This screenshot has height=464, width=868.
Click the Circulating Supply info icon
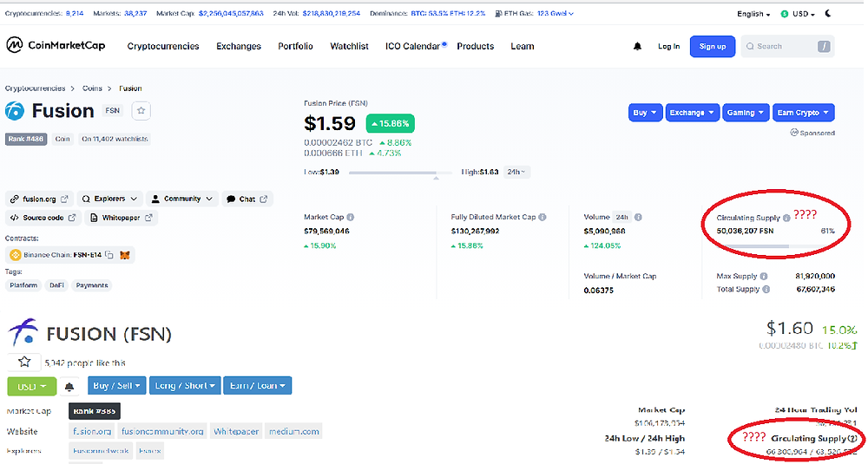(x=786, y=218)
